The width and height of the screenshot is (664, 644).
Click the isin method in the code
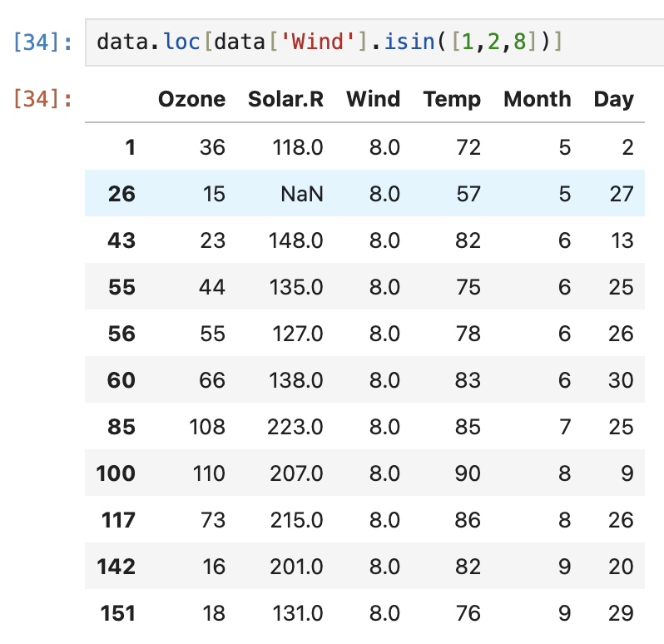pyautogui.click(x=409, y=42)
